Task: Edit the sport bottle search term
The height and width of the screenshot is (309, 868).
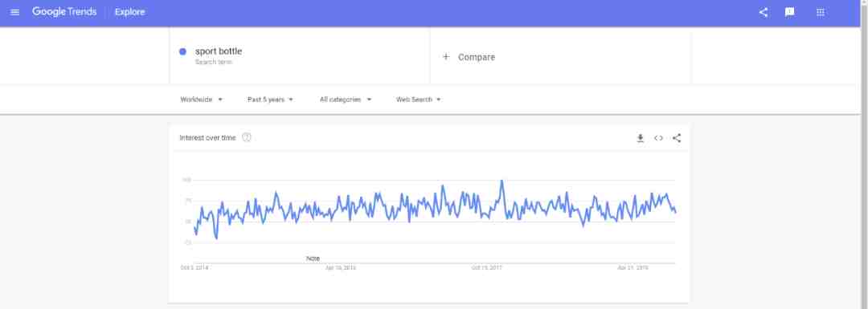Action: pyautogui.click(x=219, y=51)
